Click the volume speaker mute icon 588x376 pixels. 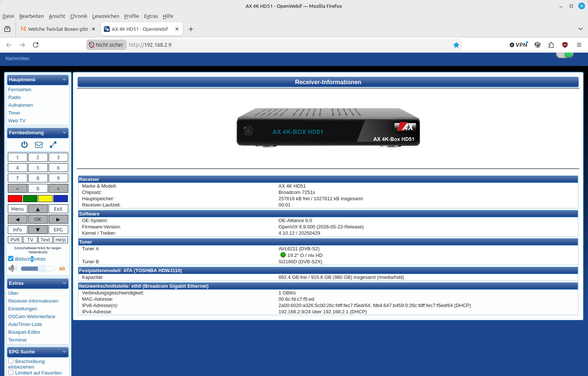click(13, 268)
